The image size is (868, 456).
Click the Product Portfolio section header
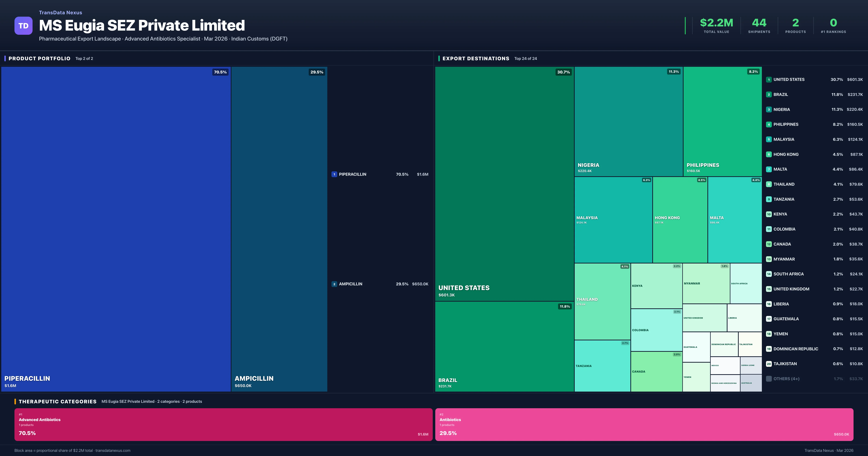pos(39,58)
